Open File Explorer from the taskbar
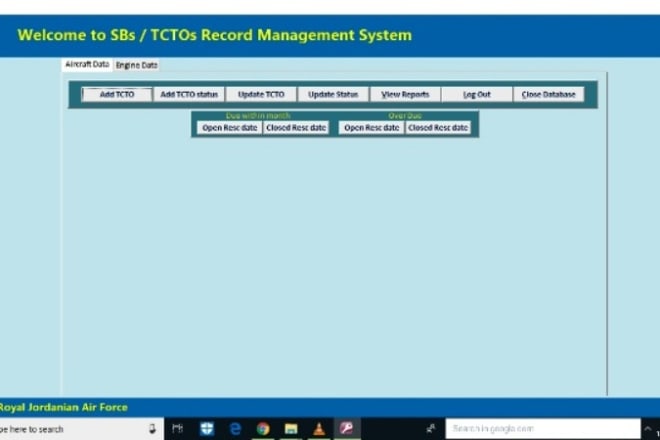660x440 pixels. pyautogui.click(x=291, y=429)
